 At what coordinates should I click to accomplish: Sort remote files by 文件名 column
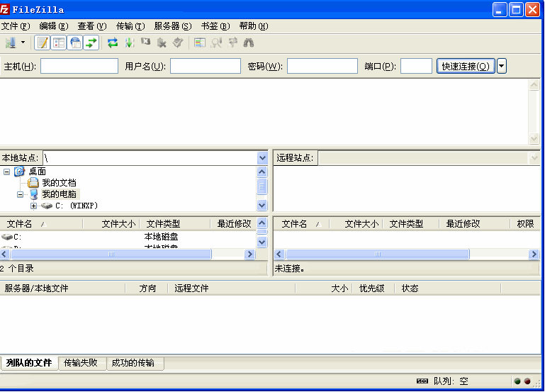click(x=302, y=224)
